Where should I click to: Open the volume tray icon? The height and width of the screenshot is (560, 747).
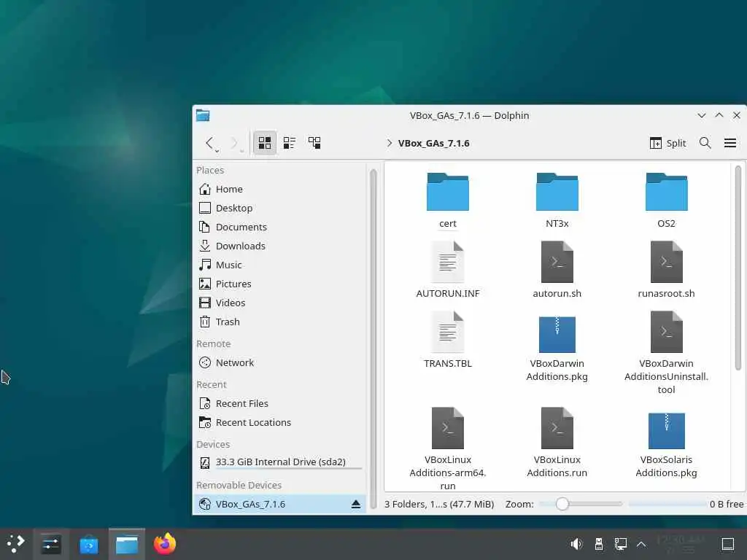(x=576, y=544)
